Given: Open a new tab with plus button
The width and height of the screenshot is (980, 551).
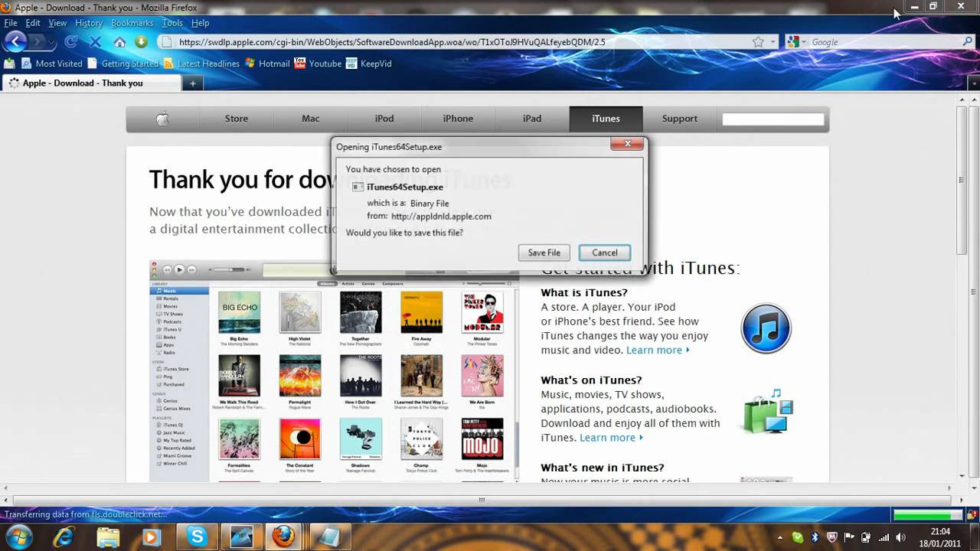Looking at the screenshot, I should 192,83.
